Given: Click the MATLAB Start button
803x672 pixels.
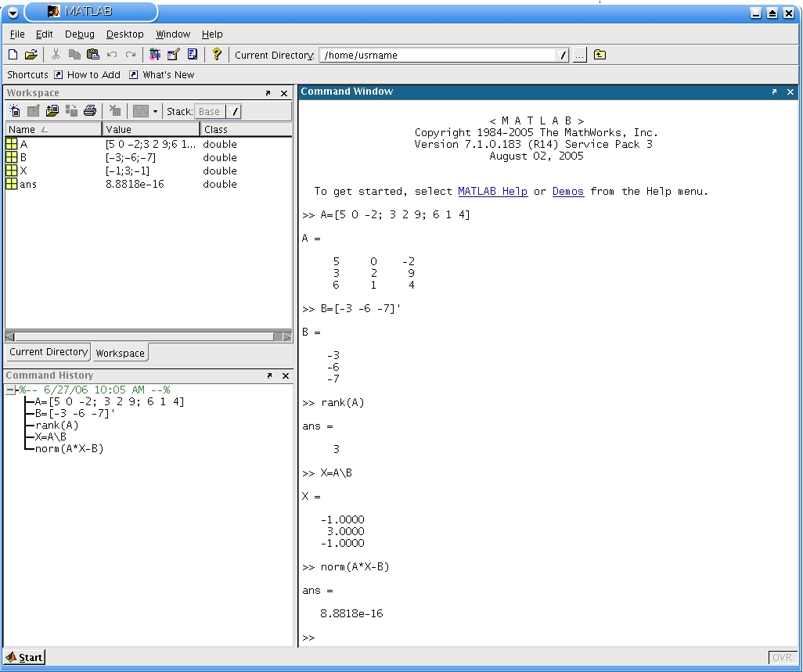Looking at the screenshot, I should 24,657.
